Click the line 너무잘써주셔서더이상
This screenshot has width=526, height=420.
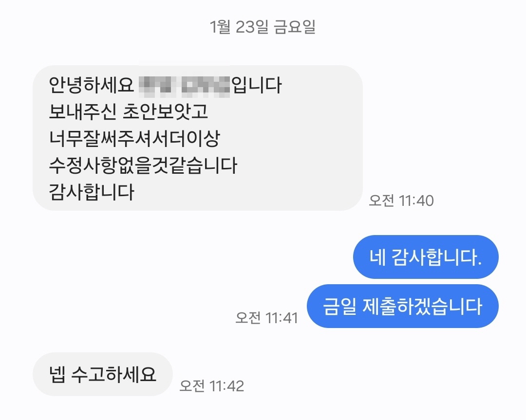pyautogui.click(x=134, y=138)
